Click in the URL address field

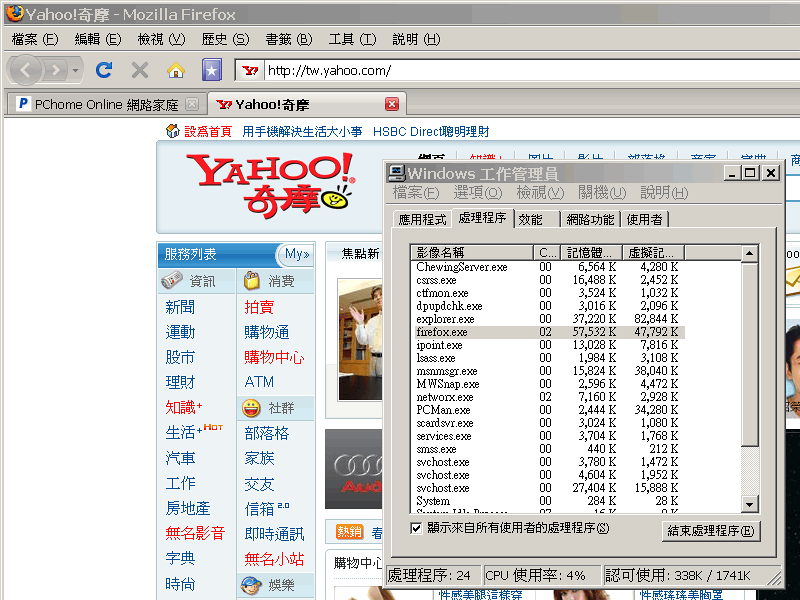click(500, 71)
